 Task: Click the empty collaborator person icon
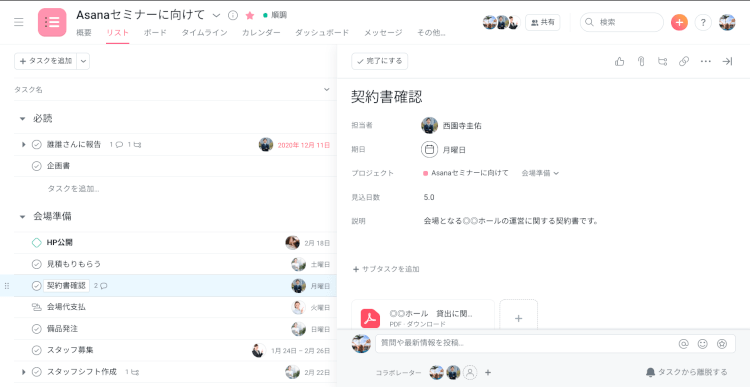click(471, 372)
